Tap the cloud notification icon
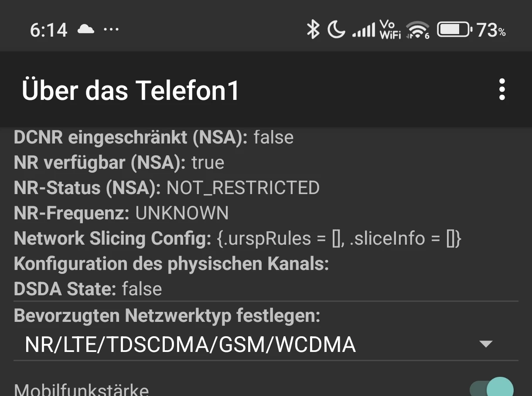Image resolution: width=532 pixels, height=396 pixels. point(85,30)
